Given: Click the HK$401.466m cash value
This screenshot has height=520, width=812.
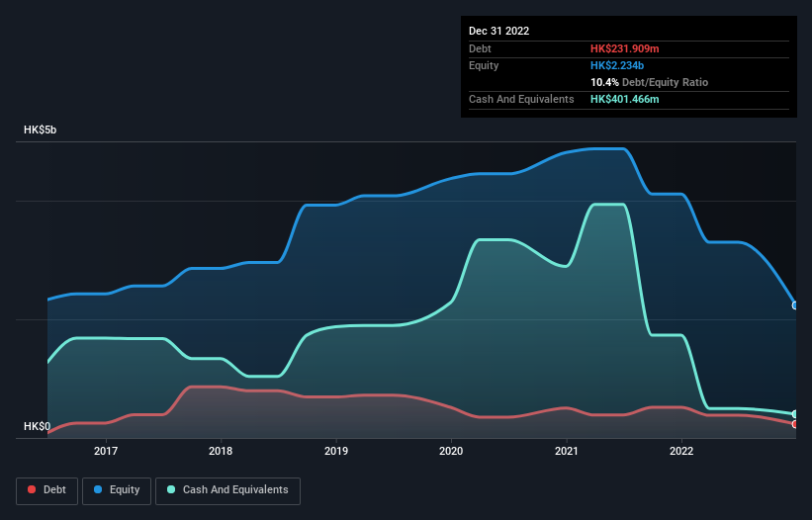Looking at the screenshot, I should [624, 99].
